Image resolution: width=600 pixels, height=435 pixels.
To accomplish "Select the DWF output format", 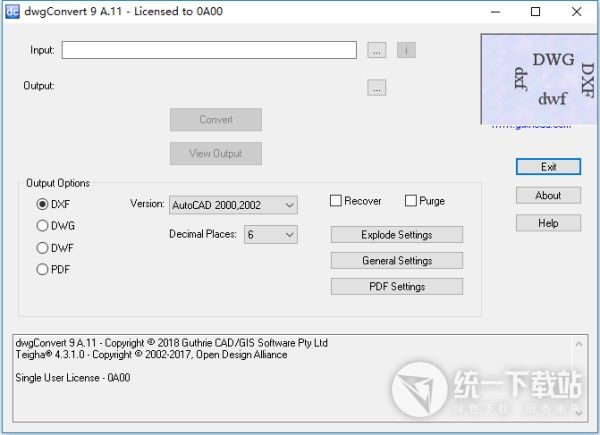I will tap(55, 248).
